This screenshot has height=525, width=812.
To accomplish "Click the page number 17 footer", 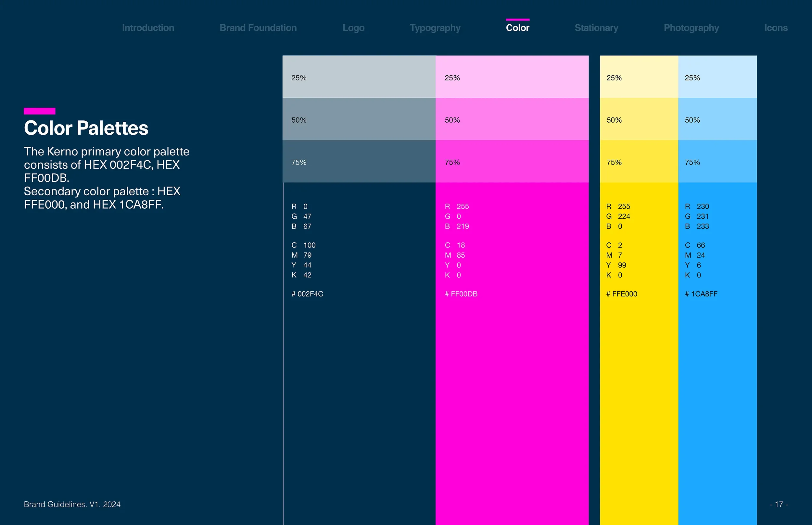I will (x=779, y=504).
